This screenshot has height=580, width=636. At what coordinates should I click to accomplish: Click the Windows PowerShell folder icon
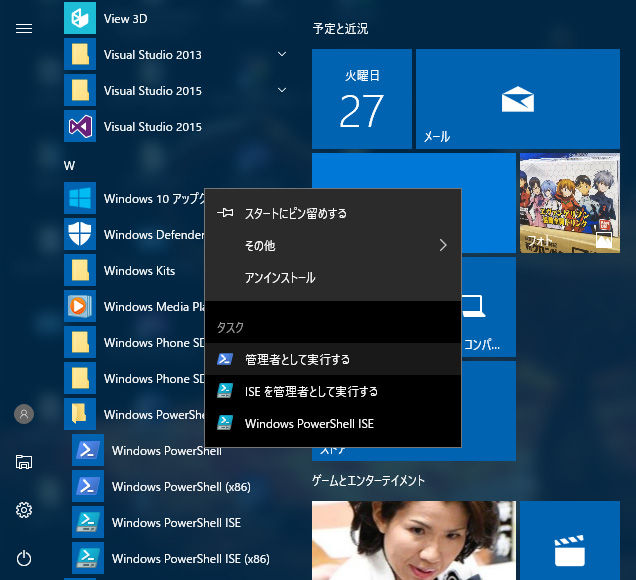(x=80, y=414)
